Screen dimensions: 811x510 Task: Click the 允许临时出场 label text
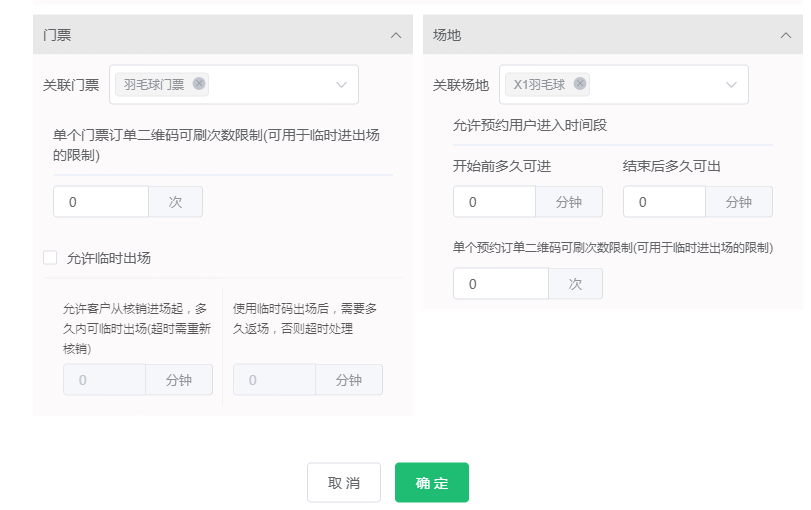point(108,258)
